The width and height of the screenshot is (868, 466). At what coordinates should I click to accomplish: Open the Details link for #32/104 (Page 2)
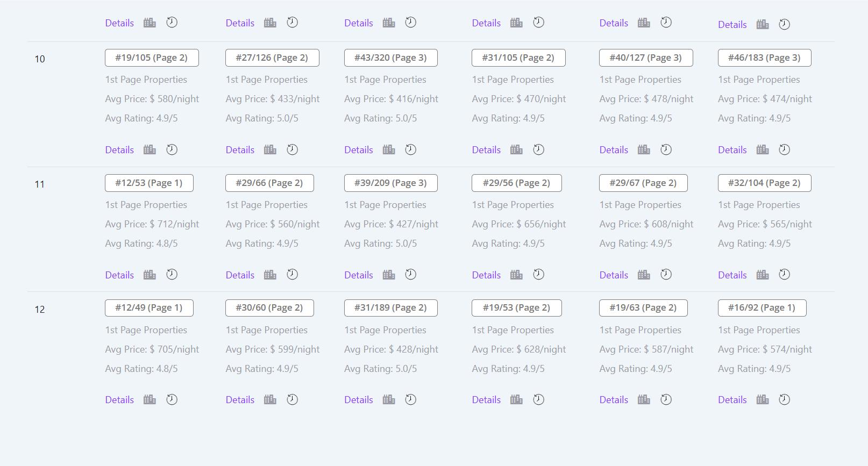732,275
